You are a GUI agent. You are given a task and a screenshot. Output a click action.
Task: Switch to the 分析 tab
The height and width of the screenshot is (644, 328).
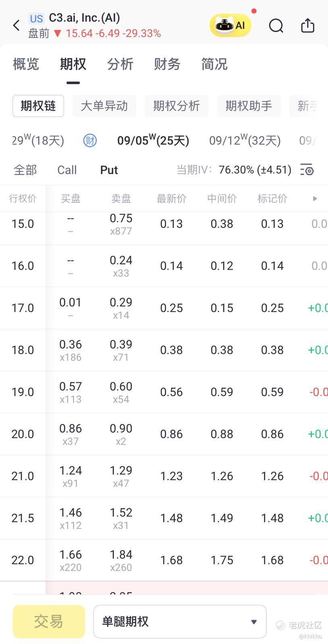click(120, 64)
